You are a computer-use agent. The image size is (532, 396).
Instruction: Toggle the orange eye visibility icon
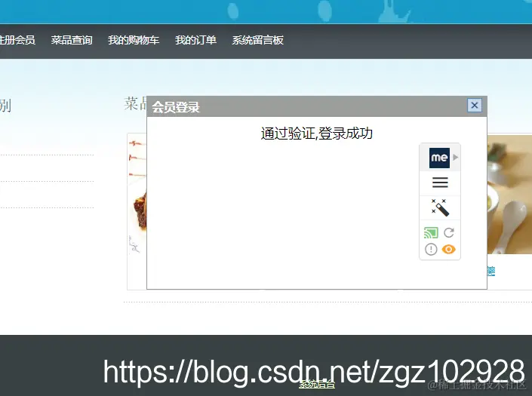(448, 250)
